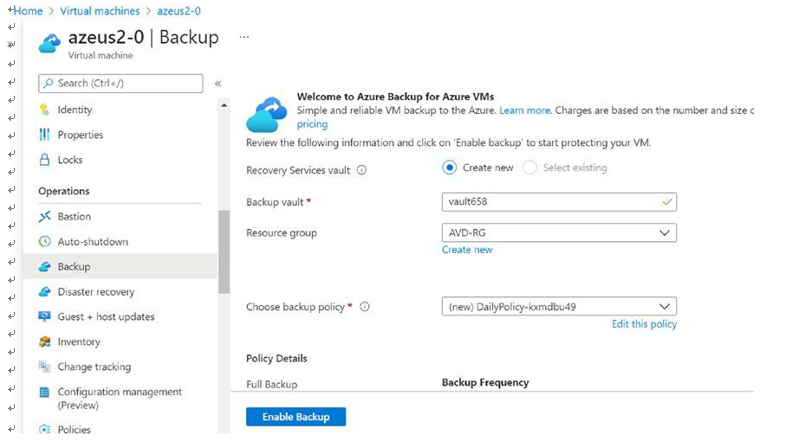Click the azeus2-0 breadcrumb link
Image resolution: width=789 pixels, height=445 pixels.
point(179,11)
